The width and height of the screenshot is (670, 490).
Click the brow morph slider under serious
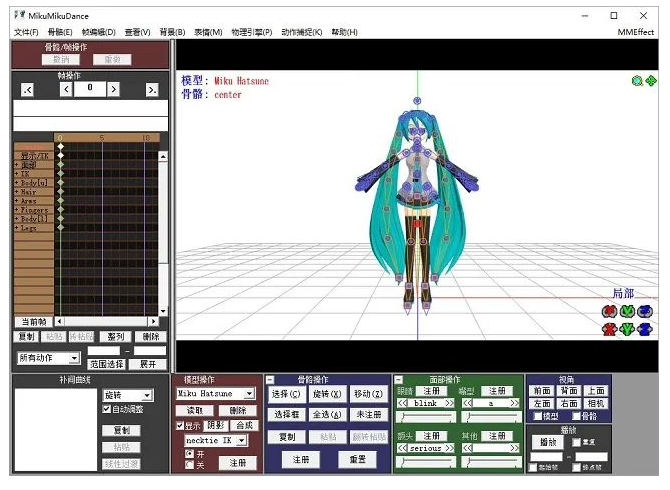point(426,462)
